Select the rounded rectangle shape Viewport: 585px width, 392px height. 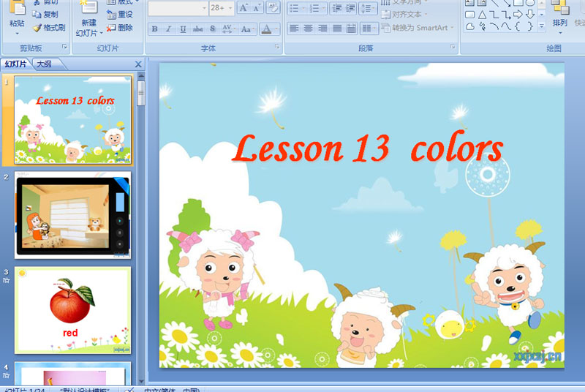[470, 15]
